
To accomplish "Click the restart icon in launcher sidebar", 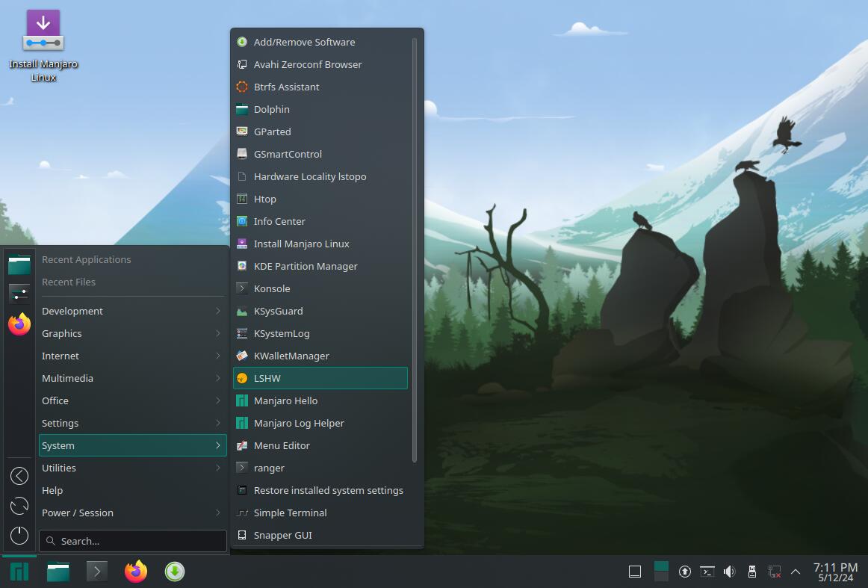I will 19,506.
